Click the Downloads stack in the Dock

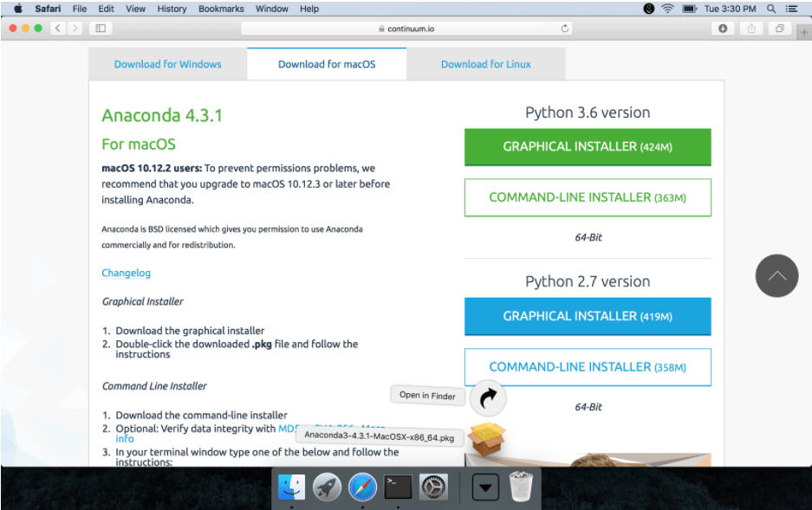coord(485,487)
